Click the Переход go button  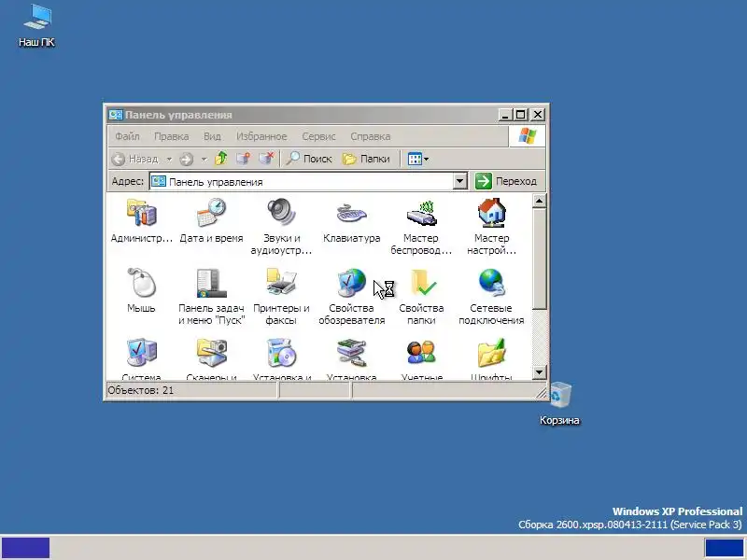(506, 181)
